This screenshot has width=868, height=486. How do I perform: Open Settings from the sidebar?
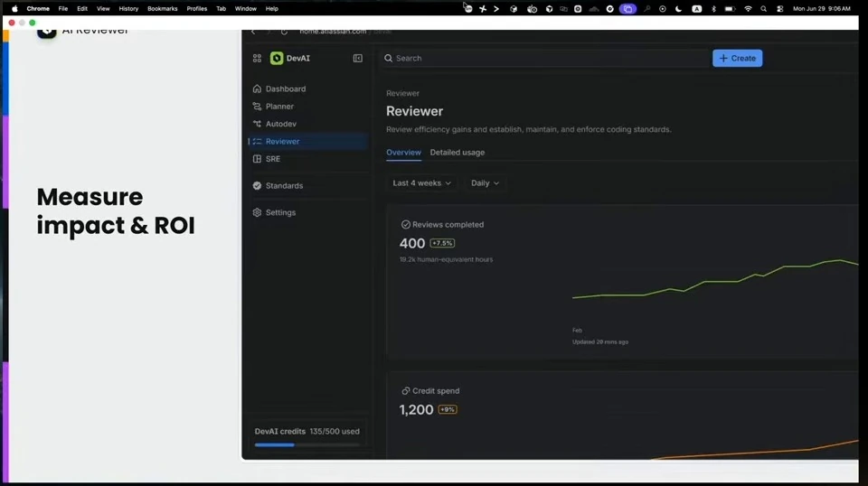pos(307,212)
